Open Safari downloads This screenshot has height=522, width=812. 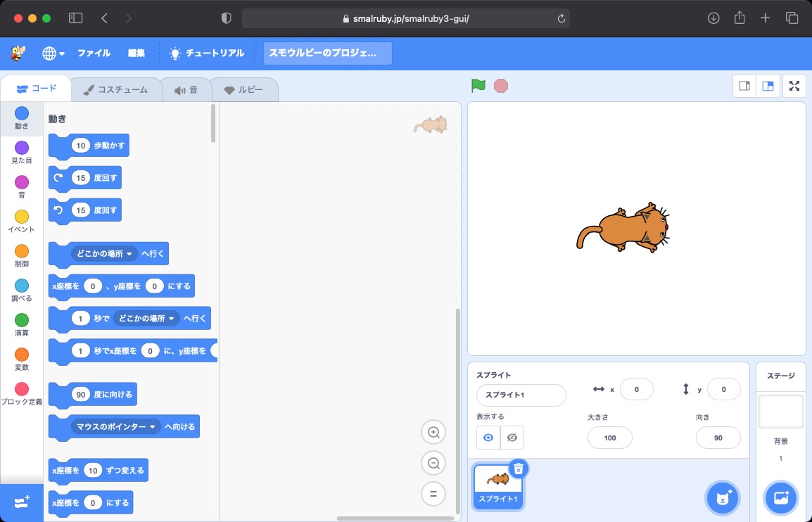tap(713, 18)
